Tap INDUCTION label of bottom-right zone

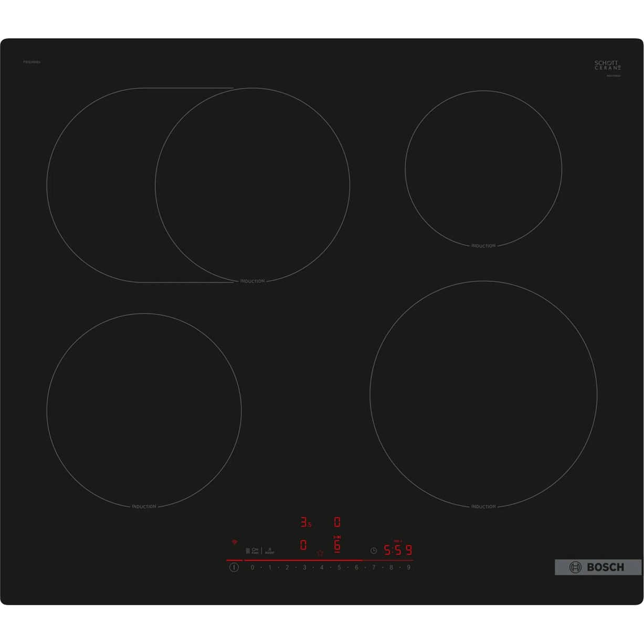coord(483,506)
